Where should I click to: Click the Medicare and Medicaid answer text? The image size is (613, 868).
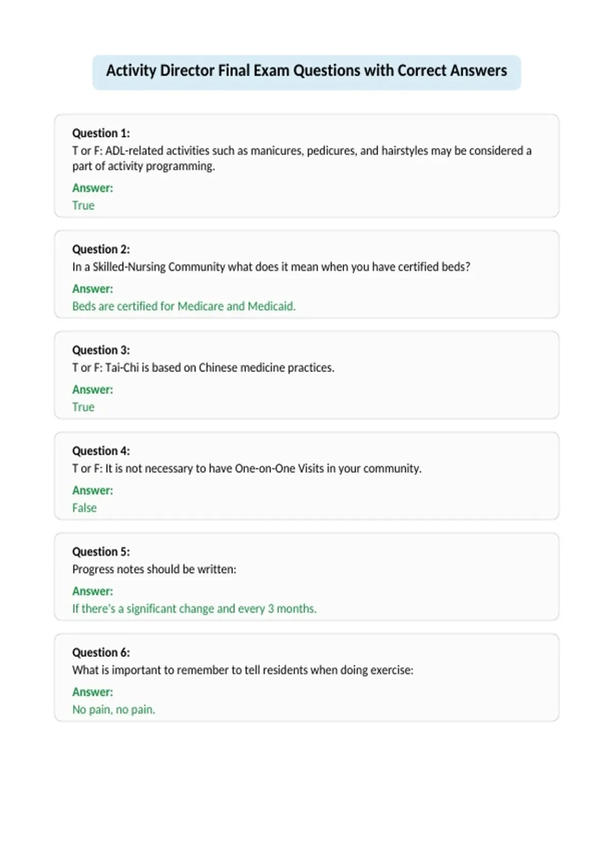coord(184,306)
